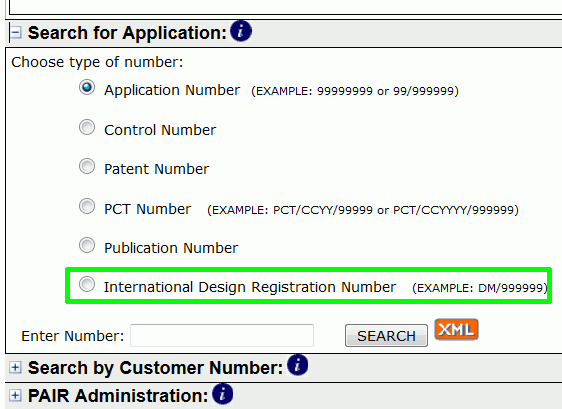Click the Search for Application heading

point(127,33)
